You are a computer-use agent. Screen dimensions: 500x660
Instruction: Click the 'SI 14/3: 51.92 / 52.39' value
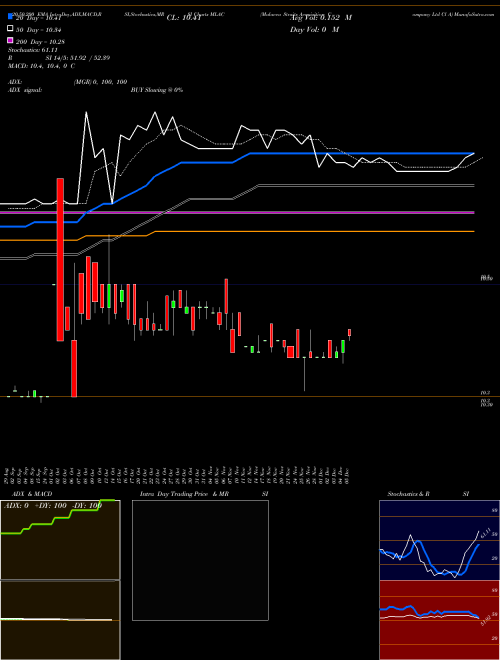pyautogui.click(x=77, y=58)
